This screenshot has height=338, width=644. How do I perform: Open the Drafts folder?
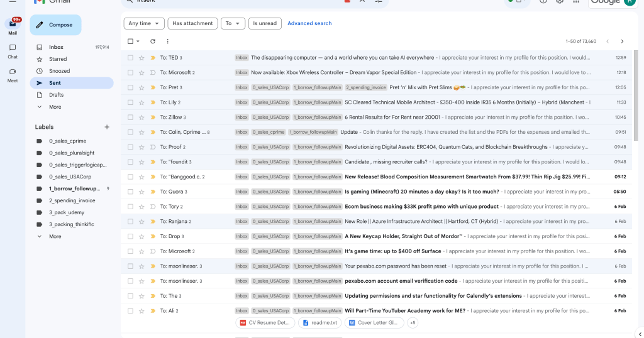(x=56, y=95)
